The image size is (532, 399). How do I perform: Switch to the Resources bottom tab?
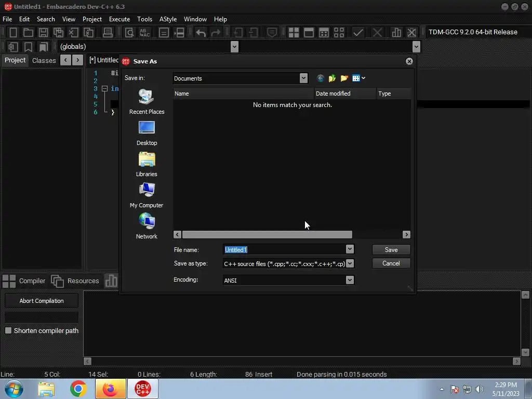point(75,281)
